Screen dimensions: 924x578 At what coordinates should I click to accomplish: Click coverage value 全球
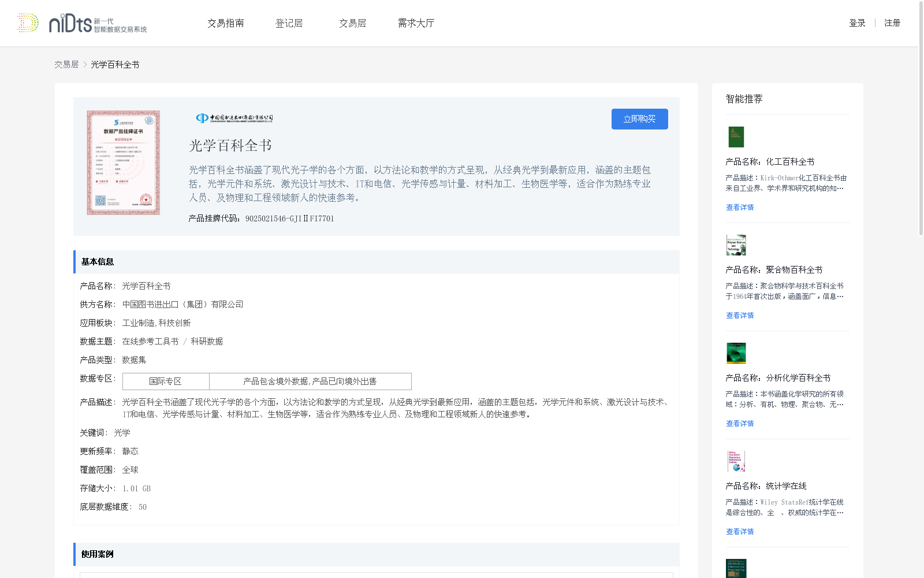131,470
